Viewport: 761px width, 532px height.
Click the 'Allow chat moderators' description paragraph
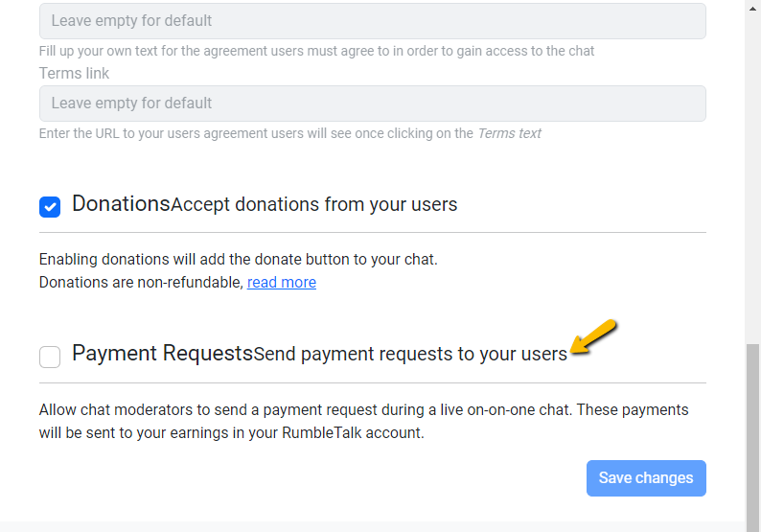363,421
